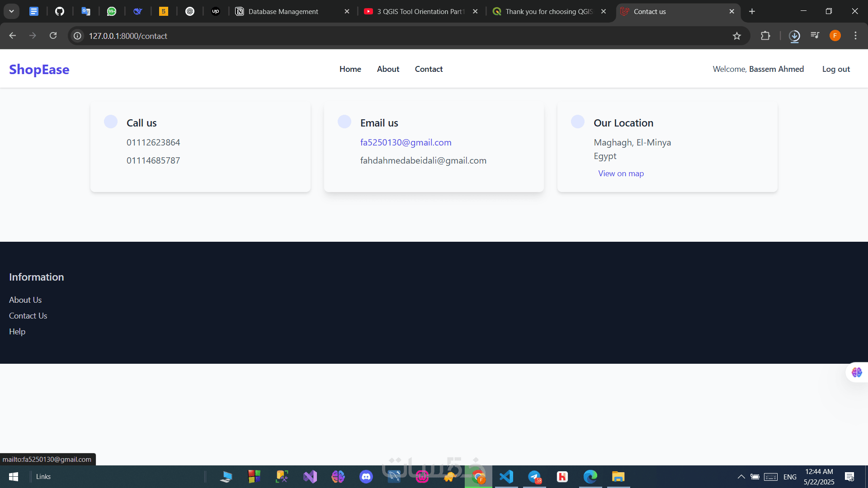Open Visual Studio Code in taskbar
868x488 pixels.
click(x=506, y=477)
